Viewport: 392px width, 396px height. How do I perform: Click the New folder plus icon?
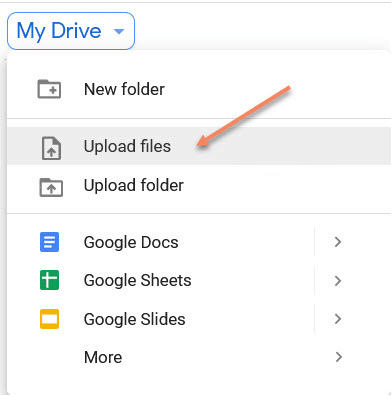pos(49,89)
